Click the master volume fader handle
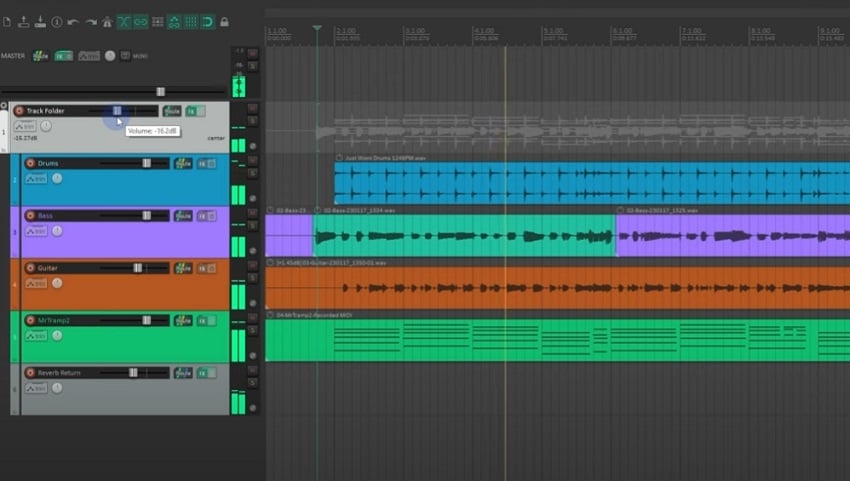This screenshot has width=850, height=481. coord(160,92)
